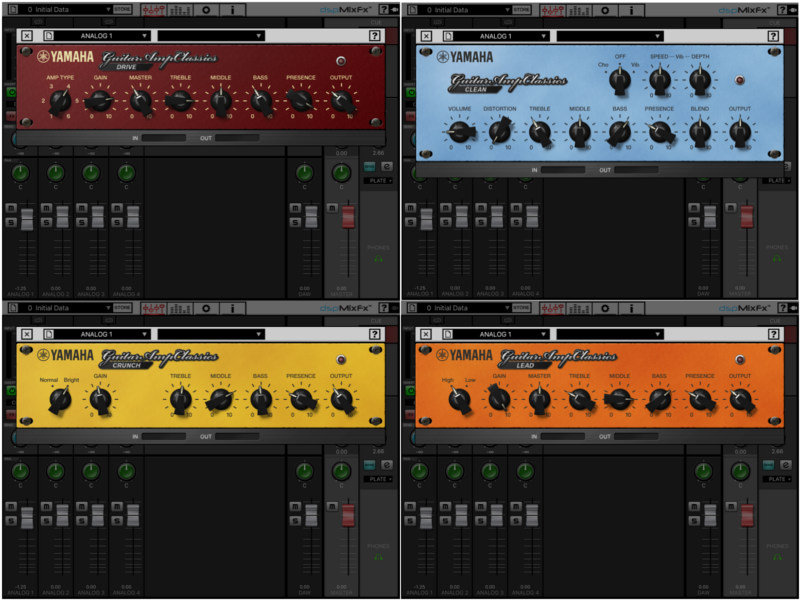Toggle the red power LED on Clean amp
800x600 pixels.
[x=739, y=80]
